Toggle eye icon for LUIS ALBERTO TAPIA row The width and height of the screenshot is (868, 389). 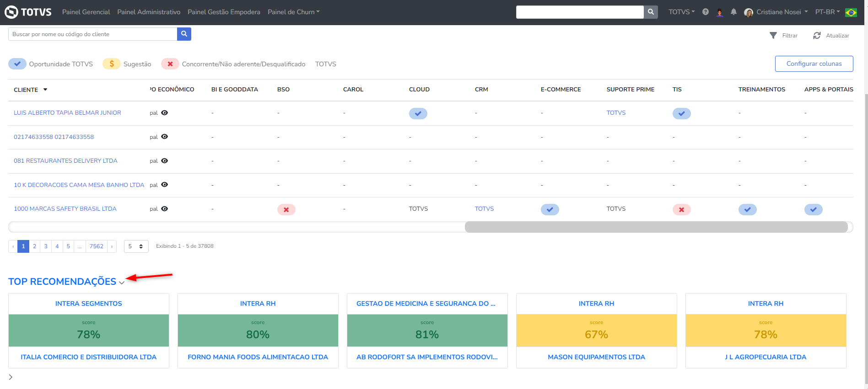coord(165,113)
